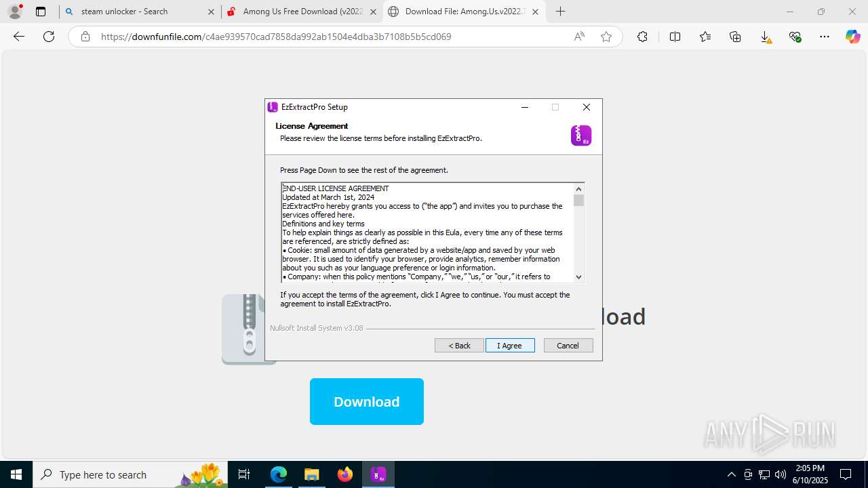Go back to previous page
Image resolution: width=868 pixels, height=488 pixels.
point(19,37)
